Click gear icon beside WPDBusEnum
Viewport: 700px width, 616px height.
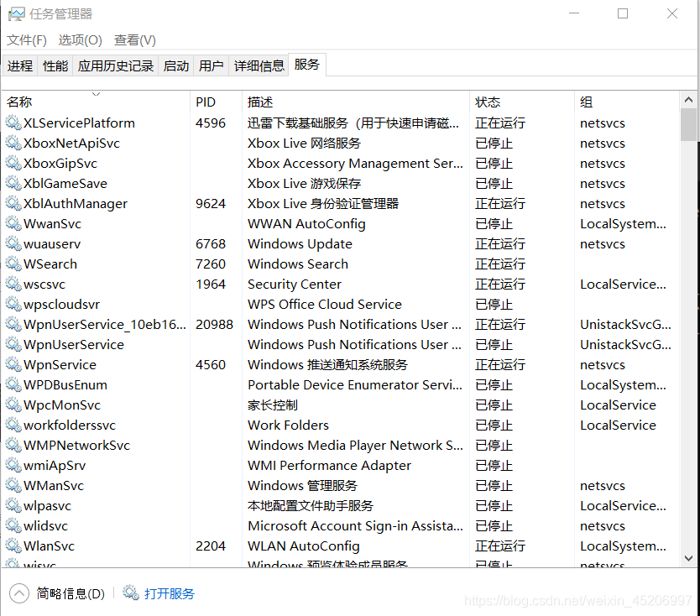pyautogui.click(x=13, y=384)
